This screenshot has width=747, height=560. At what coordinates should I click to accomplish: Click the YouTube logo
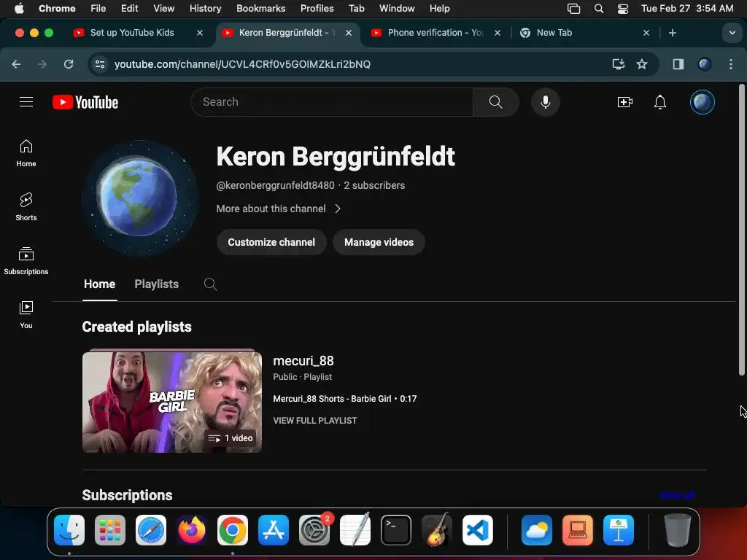point(85,102)
